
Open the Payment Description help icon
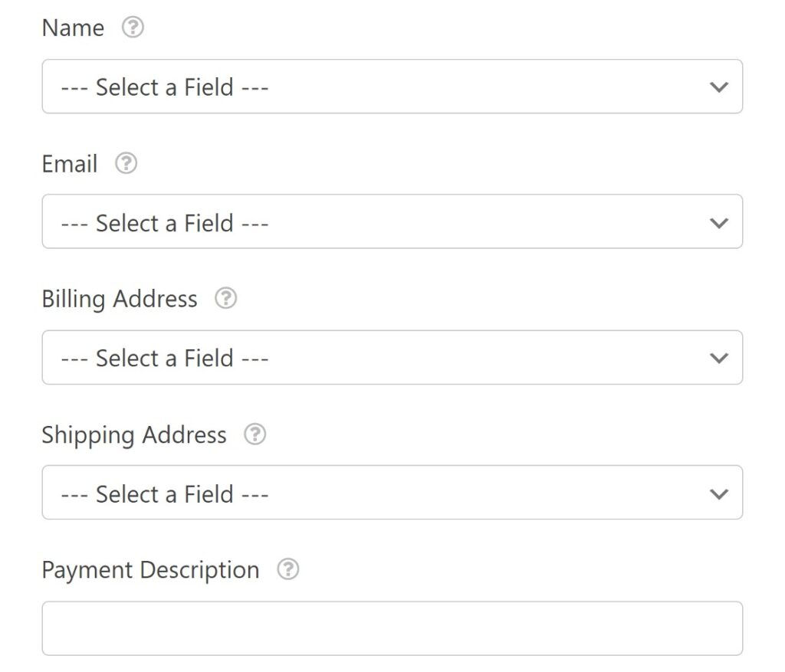[x=287, y=570]
